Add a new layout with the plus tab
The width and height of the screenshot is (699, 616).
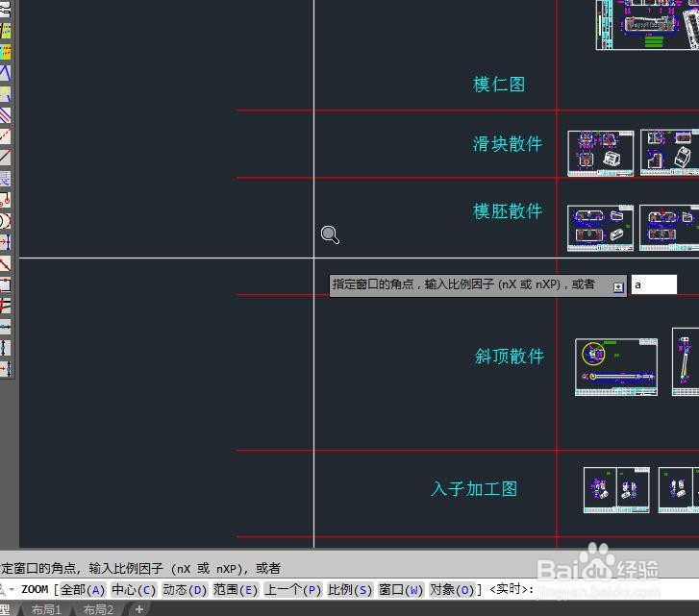[x=139, y=609]
